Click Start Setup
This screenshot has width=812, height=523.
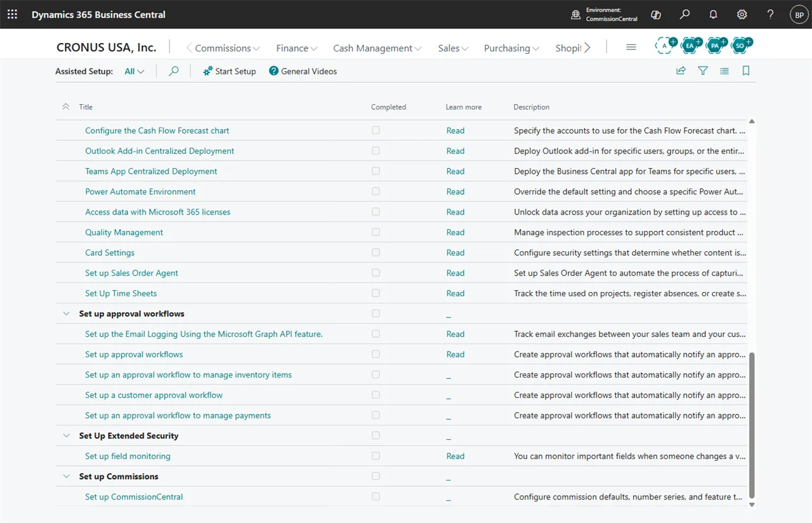[230, 71]
